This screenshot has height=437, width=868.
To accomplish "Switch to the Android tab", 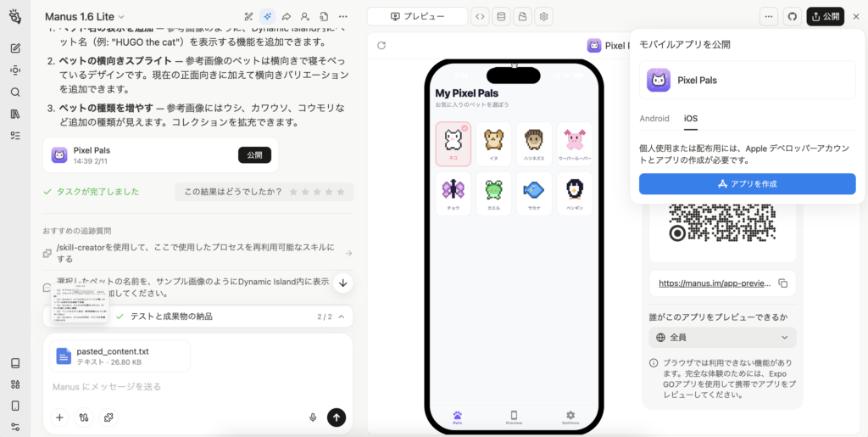I will (x=654, y=118).
